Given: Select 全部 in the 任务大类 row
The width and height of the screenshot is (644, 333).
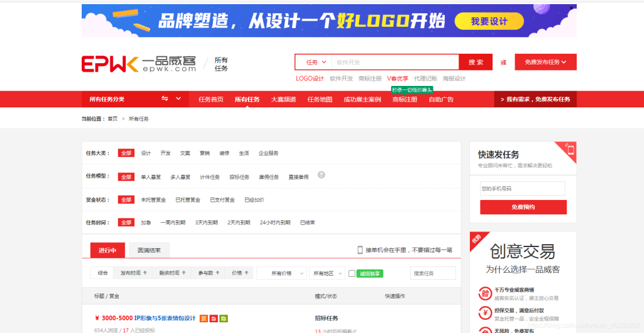Looking at the screenshot, I should pos(126,153).
